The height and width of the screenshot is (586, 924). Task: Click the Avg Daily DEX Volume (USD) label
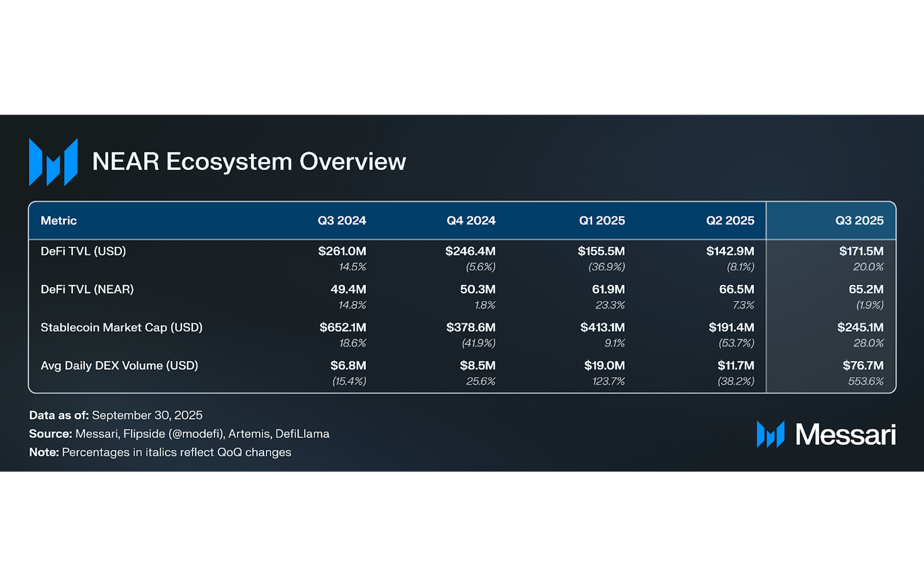119,366
